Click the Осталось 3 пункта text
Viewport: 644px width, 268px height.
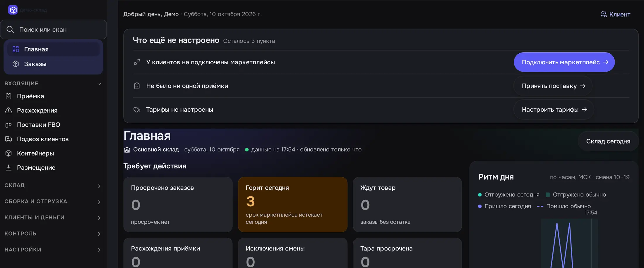[249, 41]
